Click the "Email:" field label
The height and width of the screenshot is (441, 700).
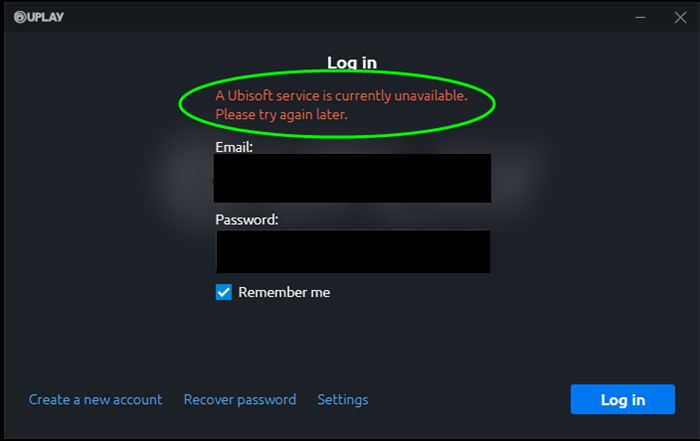pyautogui.click(x=234, y=147)
